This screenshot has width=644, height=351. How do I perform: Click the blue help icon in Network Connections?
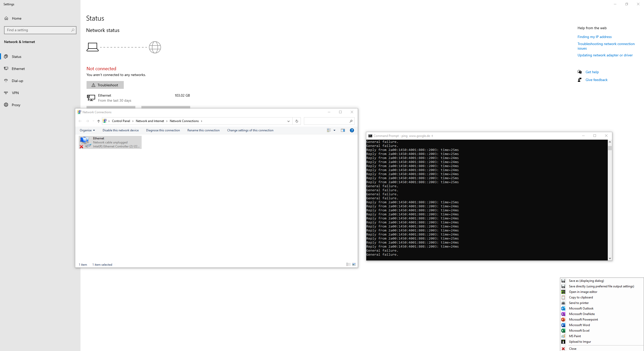click(352, 130)
